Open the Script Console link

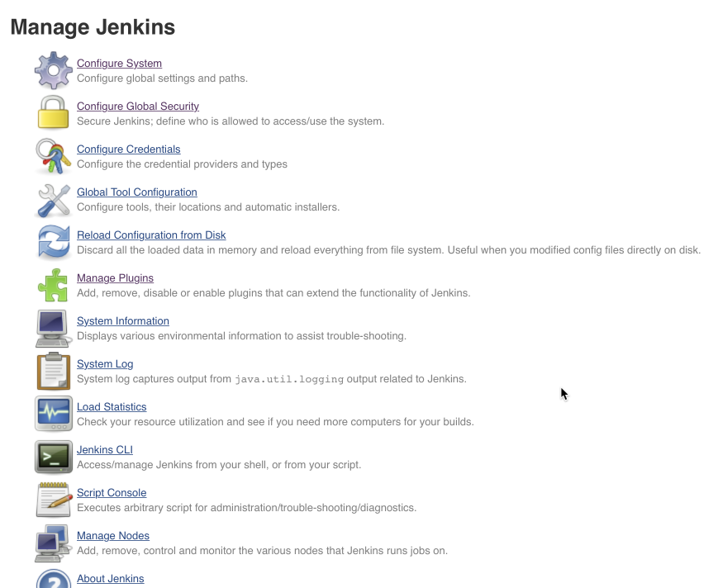pos(112,493)
